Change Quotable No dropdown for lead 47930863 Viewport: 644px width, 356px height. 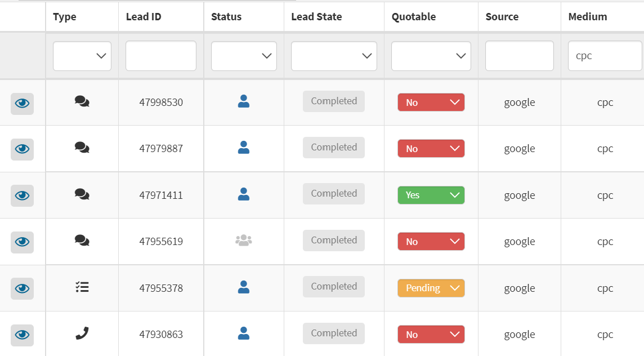click(x=431, y=334)
